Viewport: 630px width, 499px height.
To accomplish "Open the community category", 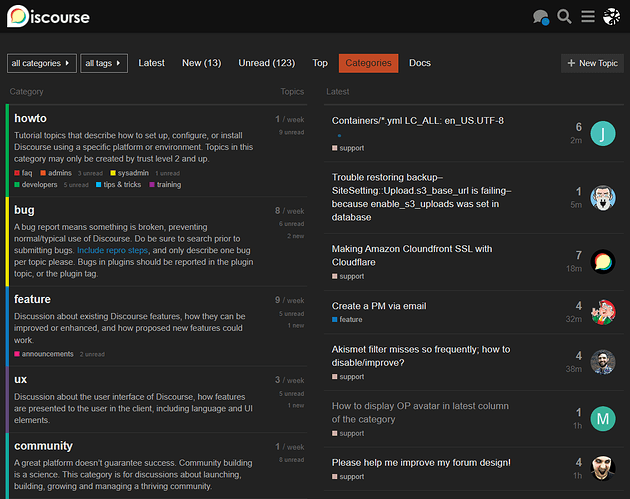I will tap(43, 446).
